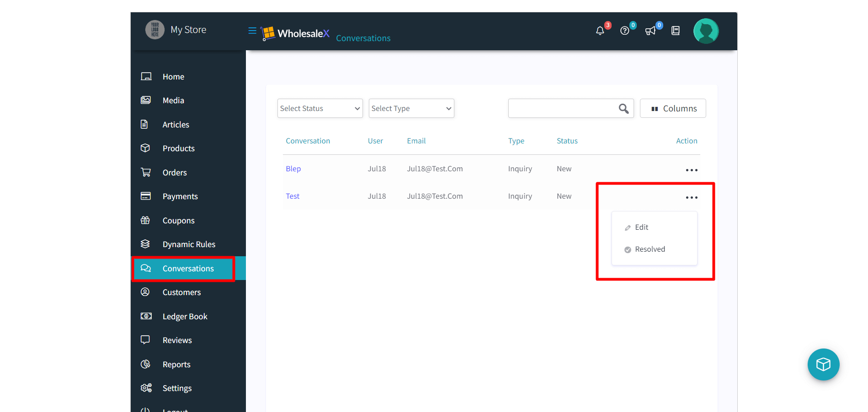
Task: Click the help question mark icon
Action: point(624,31)
